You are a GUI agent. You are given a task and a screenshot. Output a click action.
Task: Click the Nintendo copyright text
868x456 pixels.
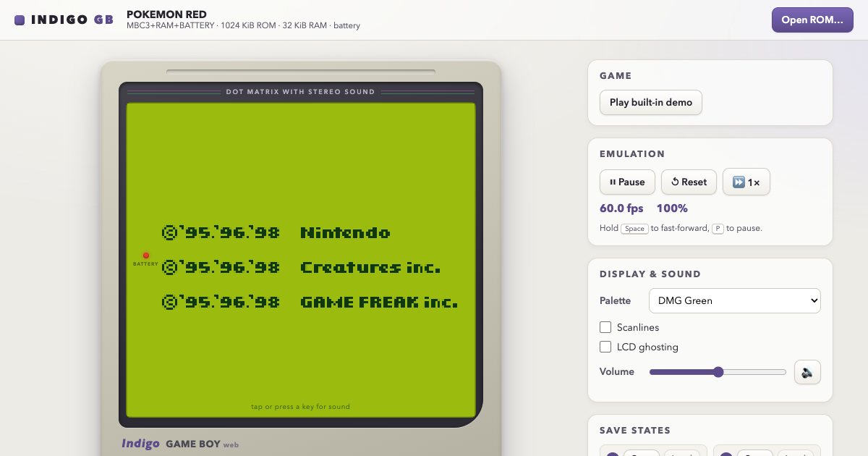click(345, 233)
